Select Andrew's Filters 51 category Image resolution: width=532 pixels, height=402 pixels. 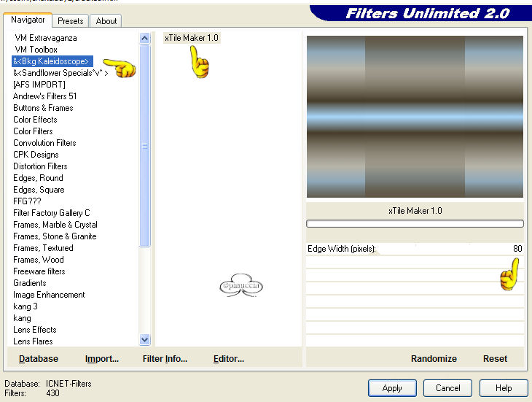click(x=44, y=96)
